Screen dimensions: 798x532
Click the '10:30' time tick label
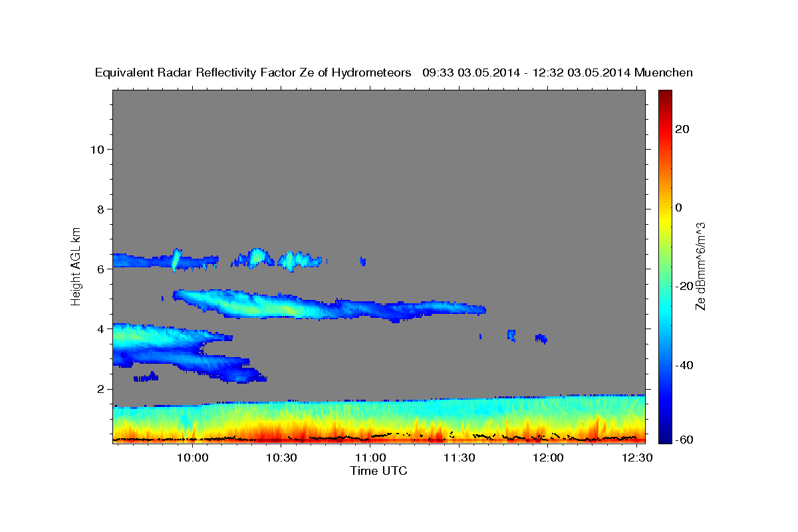pos(282,458)
